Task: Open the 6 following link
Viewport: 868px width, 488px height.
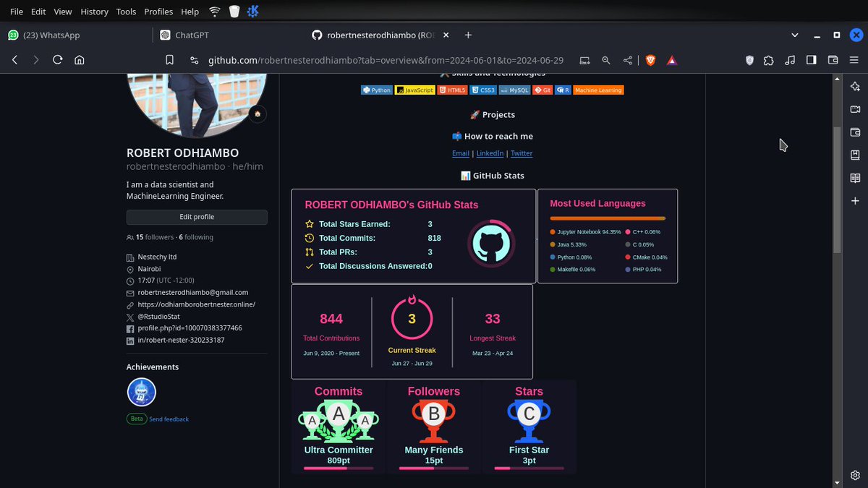Action: (196, 237)
